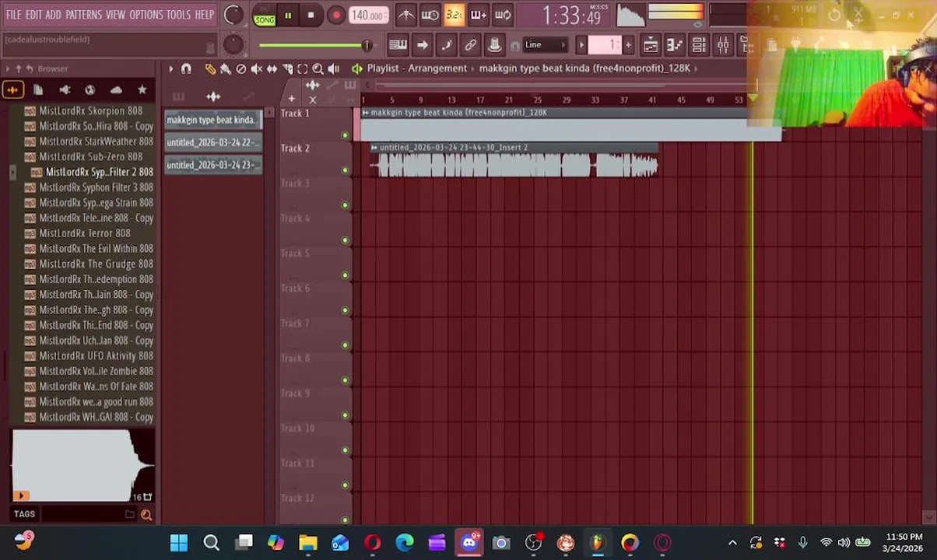Select the Slip tool in playlist toolbar
Image resolution: width=937 pixels, height=560 pixels.
pos(272,69)
